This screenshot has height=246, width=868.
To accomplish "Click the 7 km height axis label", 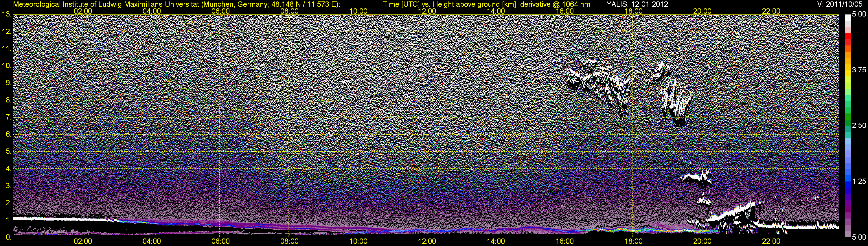I will 8,117.
